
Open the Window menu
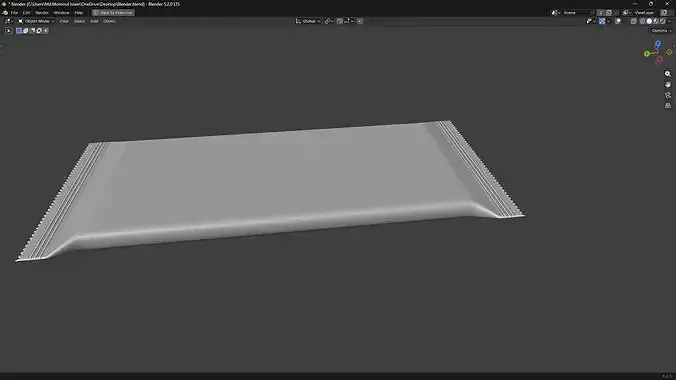61,13
